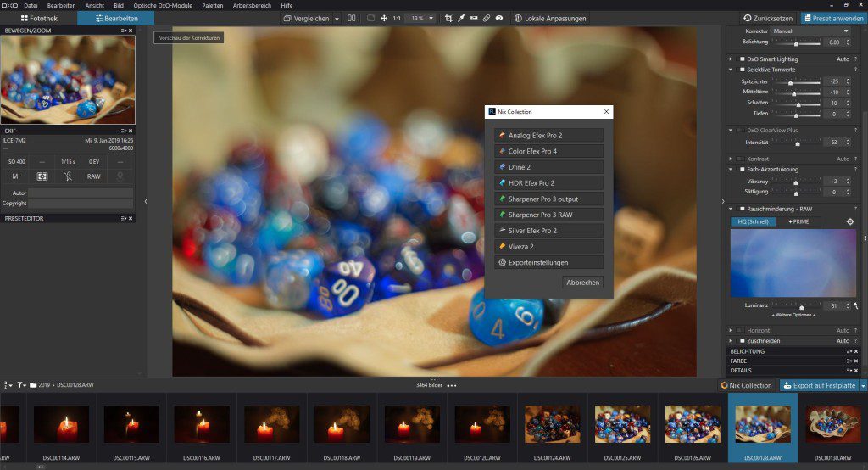Click Abbrechen in the Nik Collection dialog
Viewport: 868px width, 470px height.
pyautogui.click(x=582, y=283)
